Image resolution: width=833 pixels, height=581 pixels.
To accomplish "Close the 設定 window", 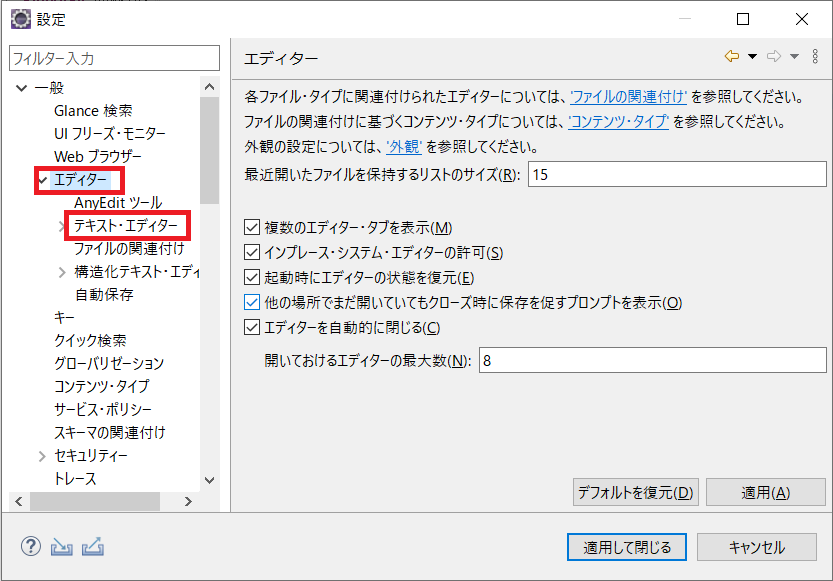I will coord(802,19).
